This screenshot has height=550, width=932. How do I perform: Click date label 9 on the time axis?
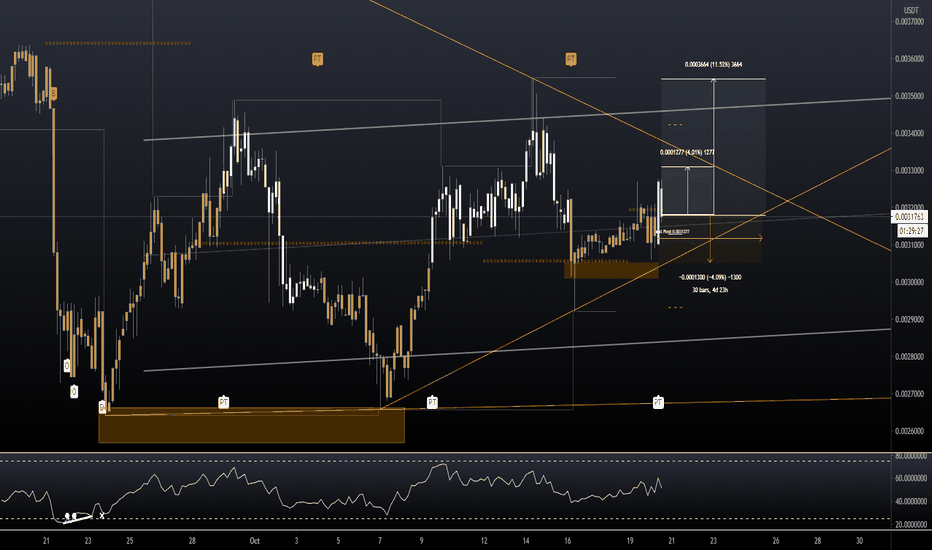click(x=421, y=541)
